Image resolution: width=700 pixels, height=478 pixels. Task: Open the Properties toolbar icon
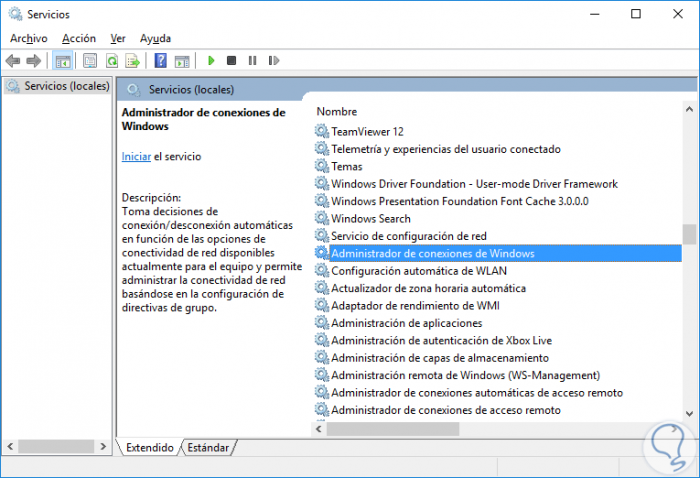coord(90,61)
